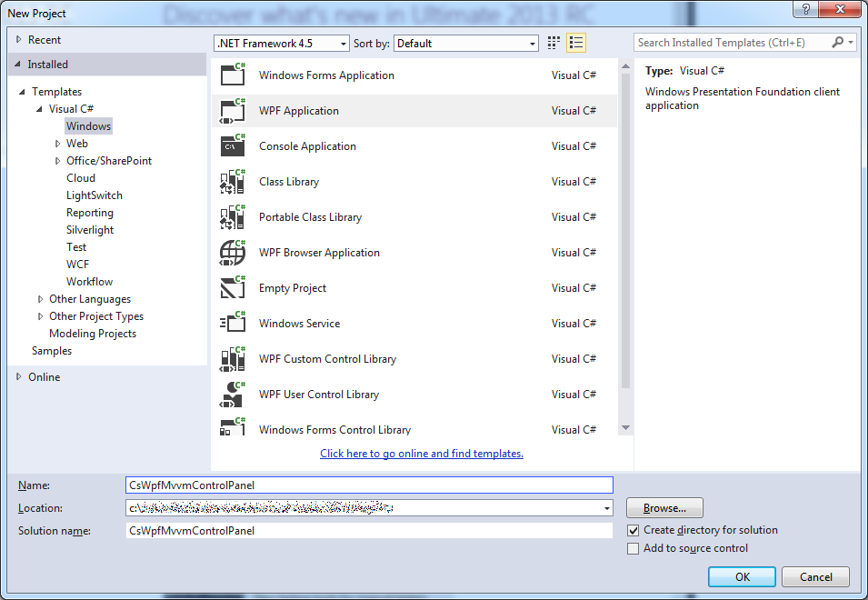This screenshot has width=868, height=600.
Task: Select the Silverlight category
Action: 90,230
